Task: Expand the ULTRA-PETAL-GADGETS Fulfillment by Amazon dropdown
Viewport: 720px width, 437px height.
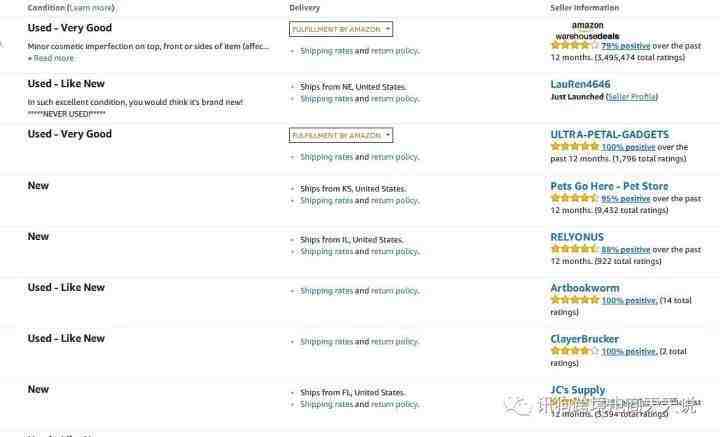Action: pyautogui.click(x=341, y=135)
